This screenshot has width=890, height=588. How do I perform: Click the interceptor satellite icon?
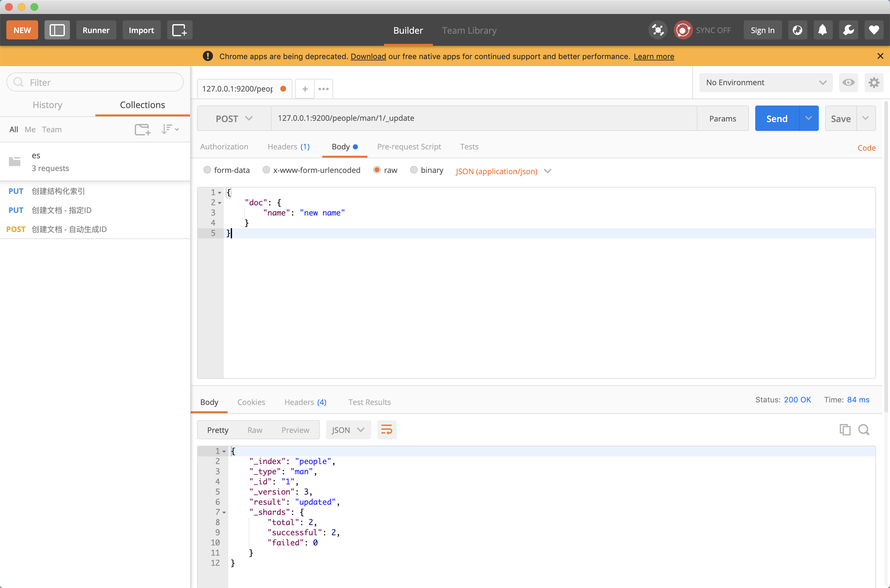tap(657, 30)
